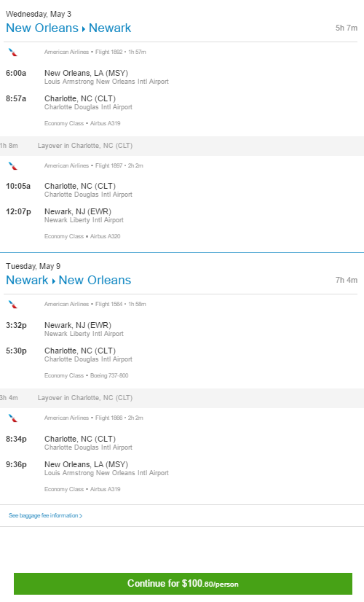Click the 7h 4m return trip duration
The width and height of the screenshot is (364, 602).
click(x=347, y=281)
